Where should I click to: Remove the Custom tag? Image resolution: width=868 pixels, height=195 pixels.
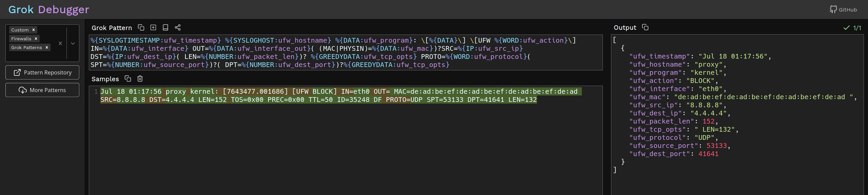tap(34, 30)
